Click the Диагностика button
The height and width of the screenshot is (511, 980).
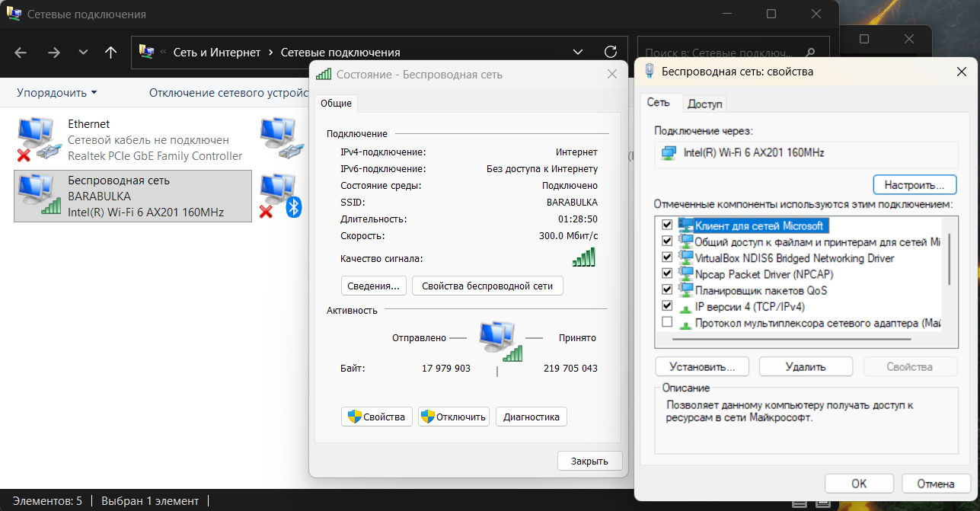[531, 417]
